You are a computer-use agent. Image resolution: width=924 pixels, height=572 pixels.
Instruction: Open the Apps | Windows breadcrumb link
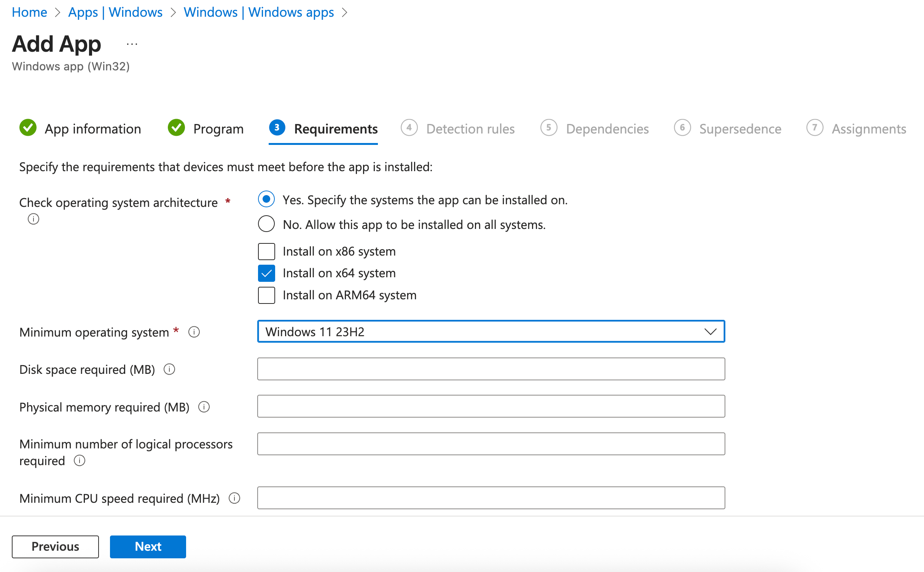[x=115, y=12]
